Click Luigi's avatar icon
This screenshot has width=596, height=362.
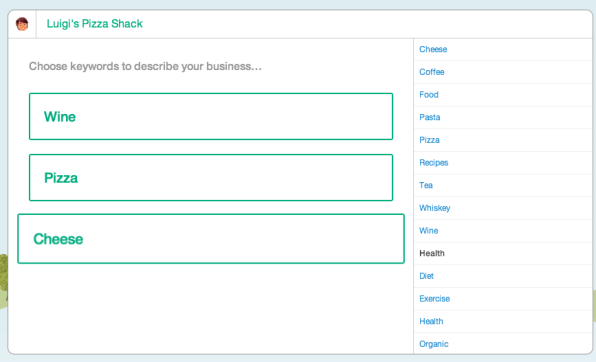pos(22,24)
